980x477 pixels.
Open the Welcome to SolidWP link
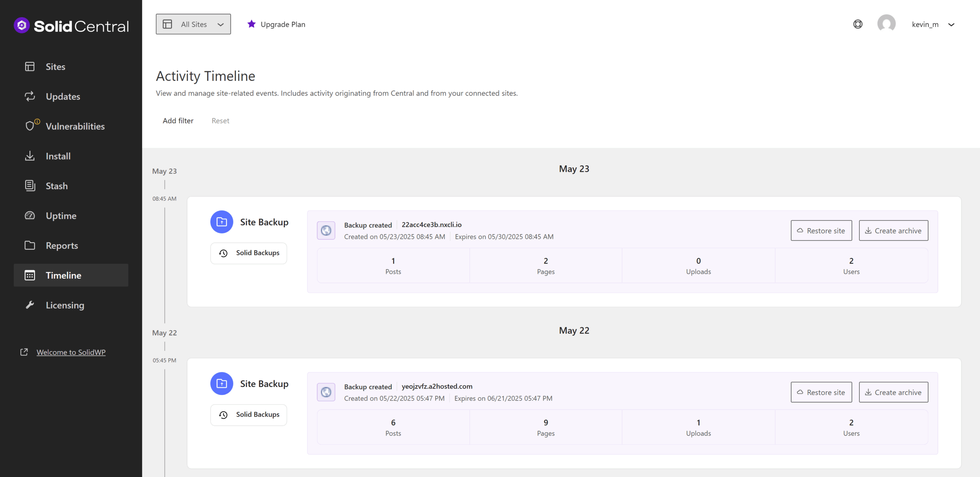(70, 352)
